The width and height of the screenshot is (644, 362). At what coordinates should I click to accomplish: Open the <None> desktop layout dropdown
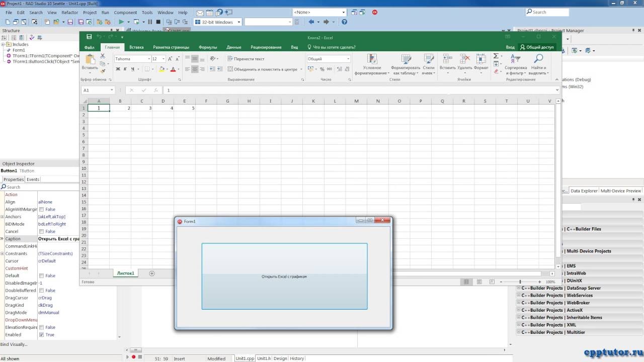coord(344,12)
